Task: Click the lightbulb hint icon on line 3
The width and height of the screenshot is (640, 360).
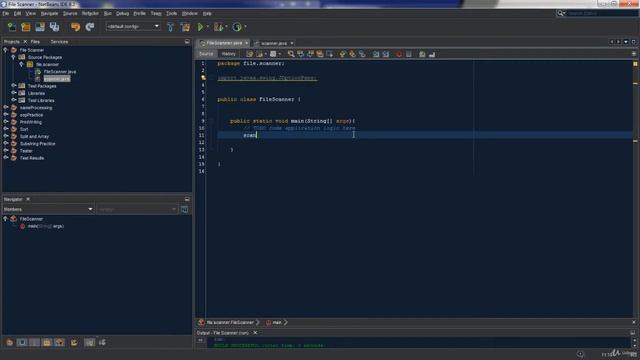Action: (203, 78)
